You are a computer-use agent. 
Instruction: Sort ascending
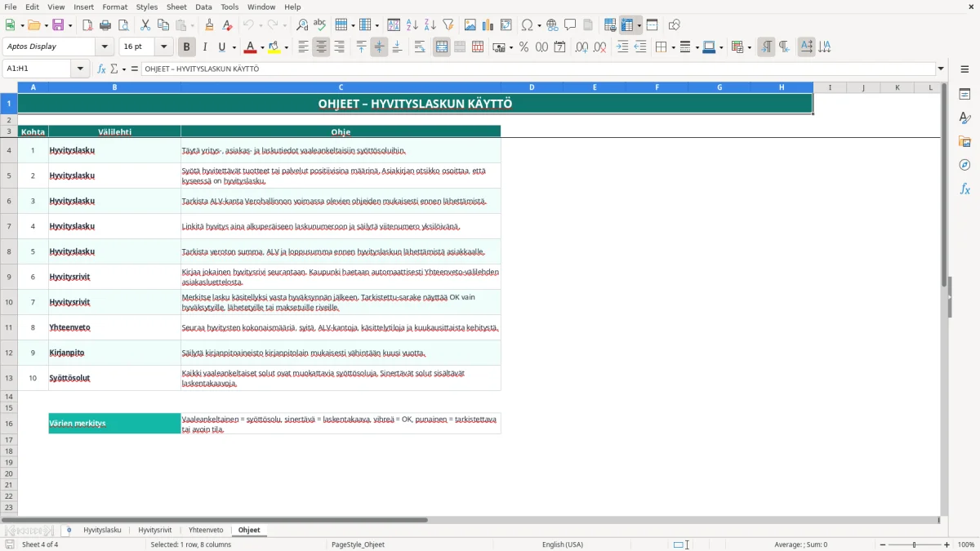412,25
